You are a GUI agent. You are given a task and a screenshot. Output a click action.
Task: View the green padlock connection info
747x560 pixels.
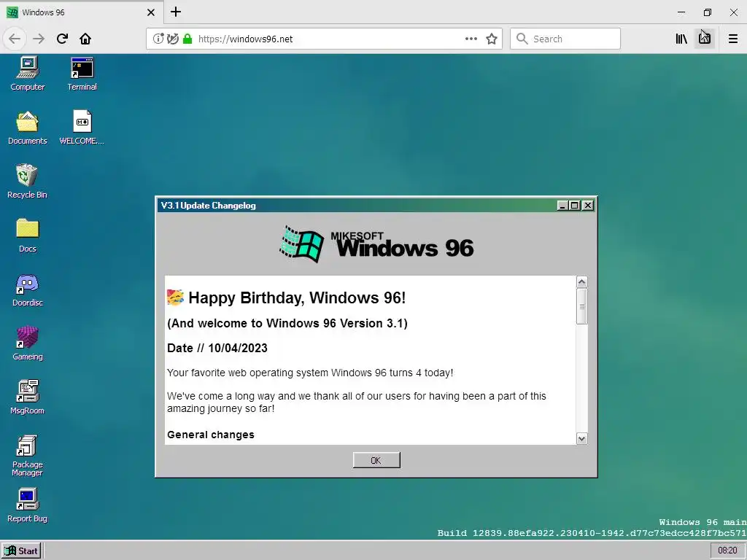coord(187,39)
